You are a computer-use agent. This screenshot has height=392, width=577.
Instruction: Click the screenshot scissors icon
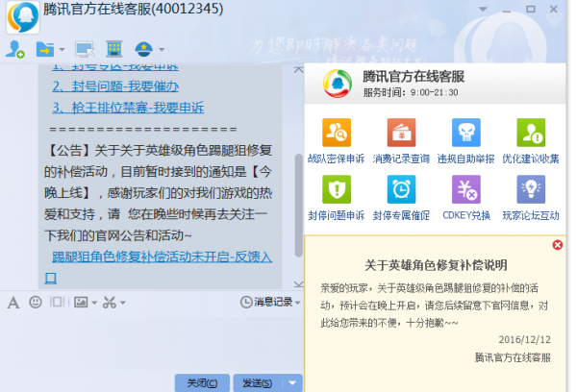110,303
